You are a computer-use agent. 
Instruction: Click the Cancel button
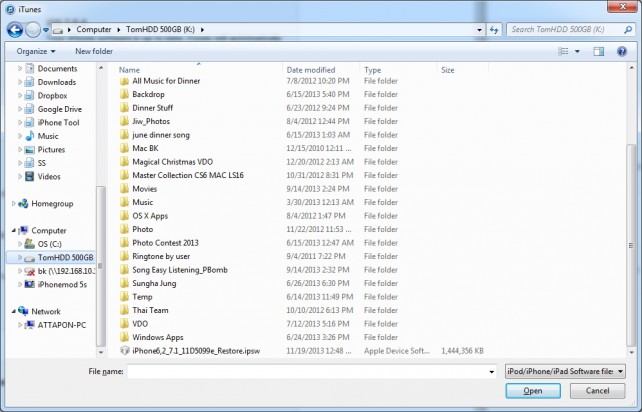597,391
